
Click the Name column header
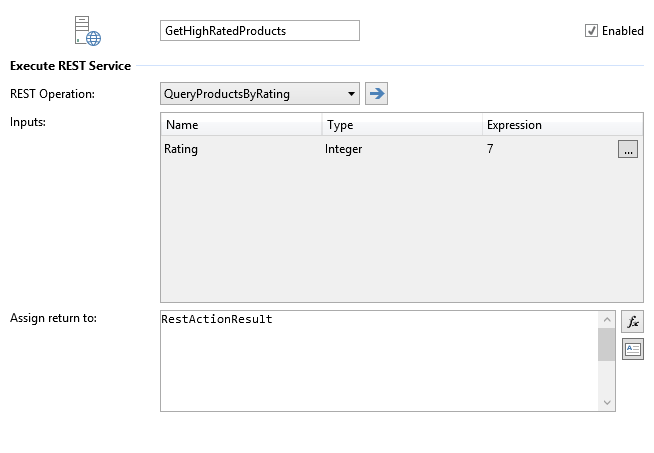point(240,125)
